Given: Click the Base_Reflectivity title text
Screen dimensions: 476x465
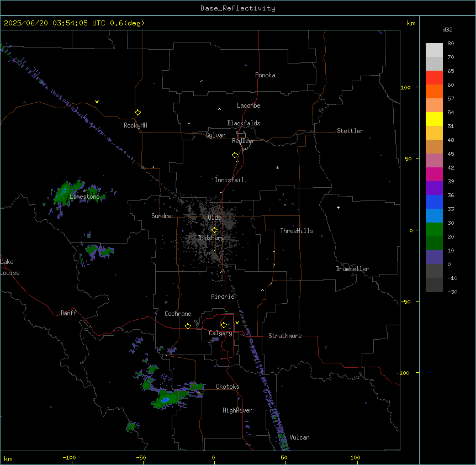Looking at the screenshot, I should pyautogui.click(x=238, y=8).
